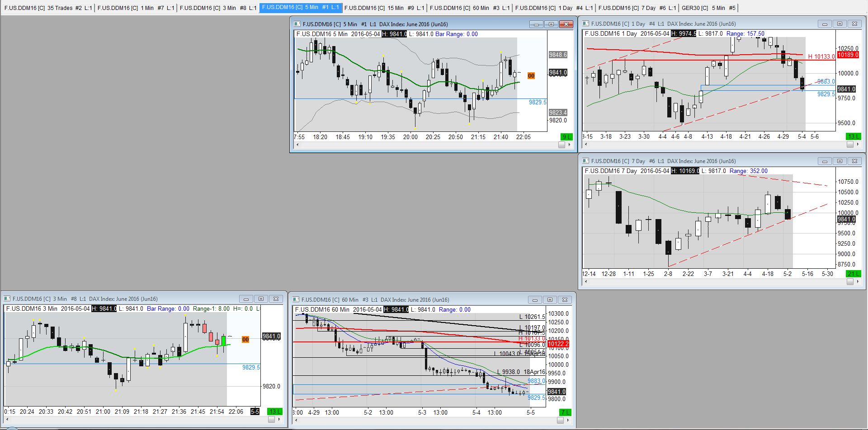Click the scrollbar thumb in the 5 Min chart
The image size is (868, 430).
pyautogui.click(x=561, y=145)
